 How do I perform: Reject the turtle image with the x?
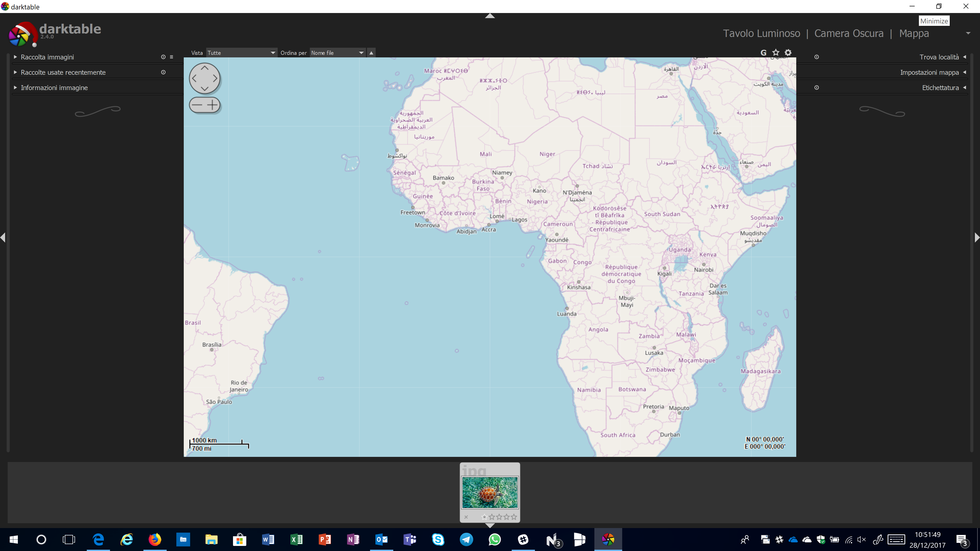point(466,517)
